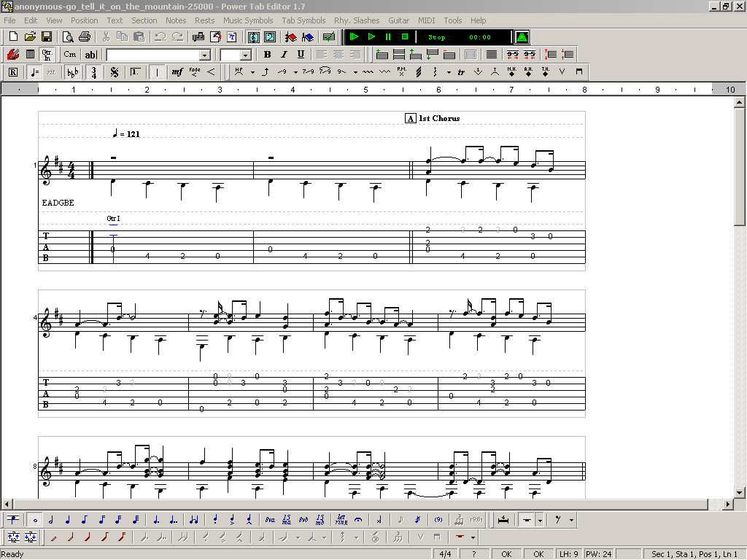Click the vertical scrollbar down arrow
The height and width of the screenshot is (560, 747).
740,493
